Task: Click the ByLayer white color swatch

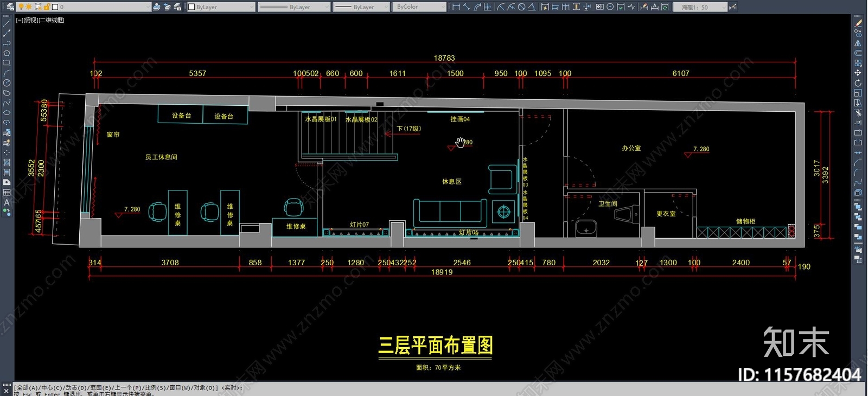Action: pyautogui.click(x=192, y=7)
